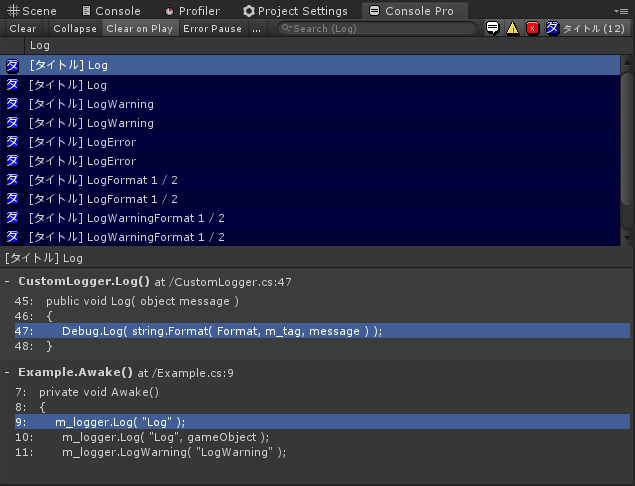Toggle the タイトル (12) custom filter
The image size is (635, 486).
585,28
